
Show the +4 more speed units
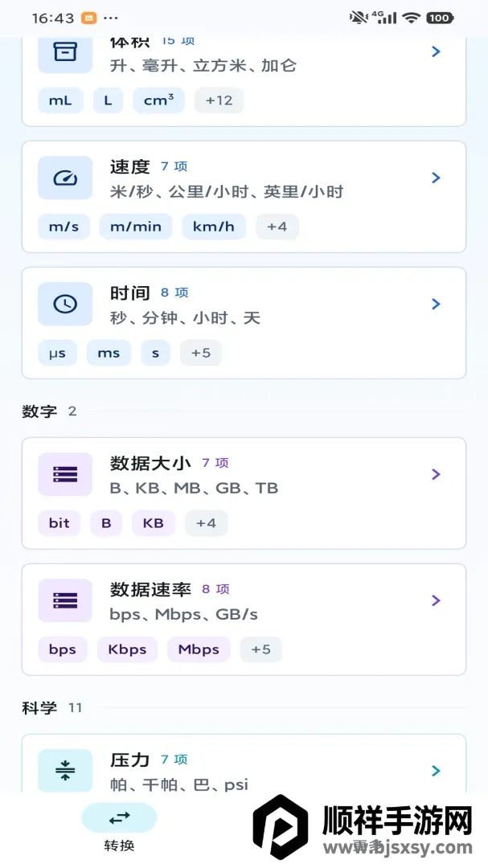[277, 227]
